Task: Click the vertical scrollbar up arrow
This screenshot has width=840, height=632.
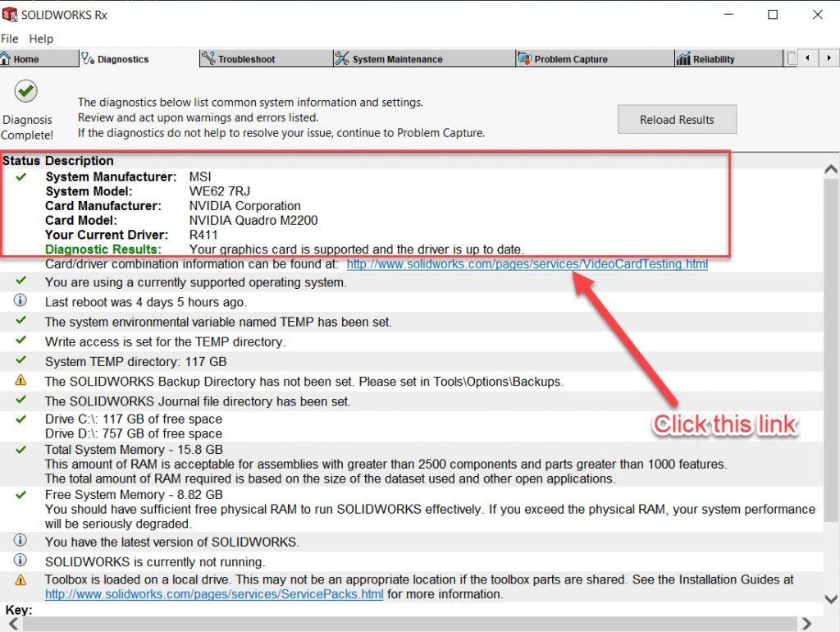Action: coord(831,170)
